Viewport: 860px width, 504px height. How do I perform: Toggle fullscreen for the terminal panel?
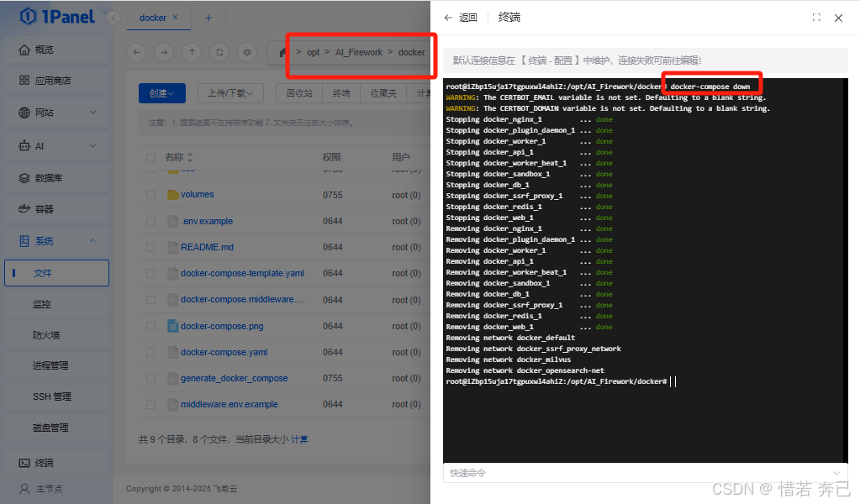pyautogui.click(x=816, y=18)
